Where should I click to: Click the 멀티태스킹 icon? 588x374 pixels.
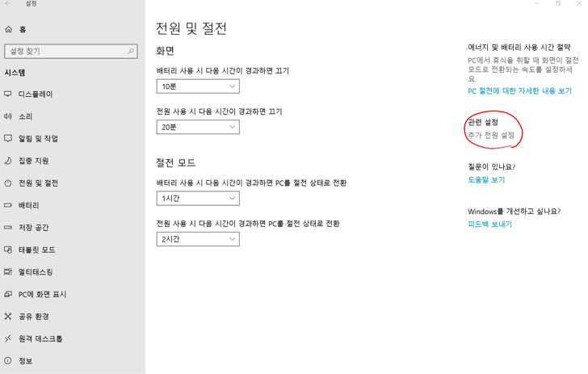[x=8, y=271]
